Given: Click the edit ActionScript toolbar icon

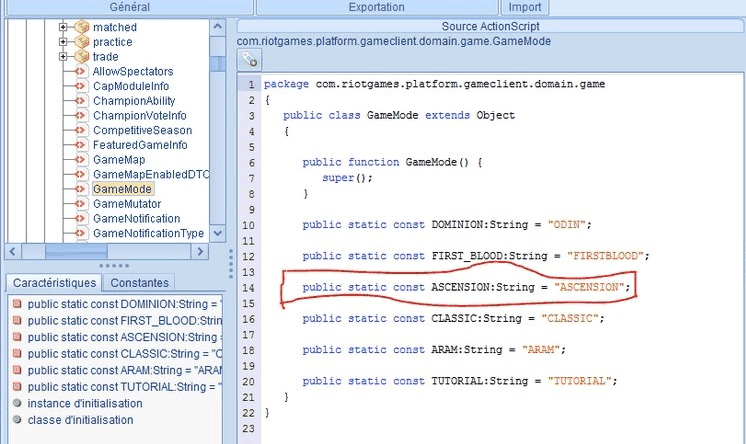Looking at the screenshot, I should [x=249, y=60].
